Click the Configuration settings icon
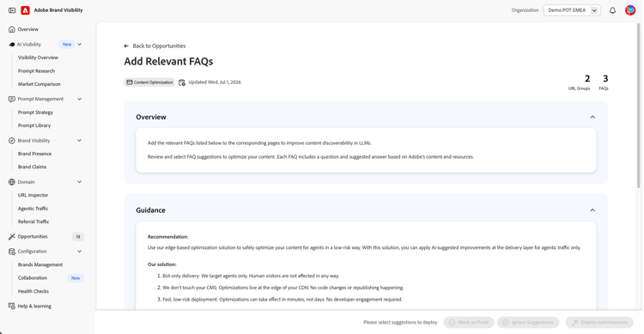644x334 pixels. 11,252
